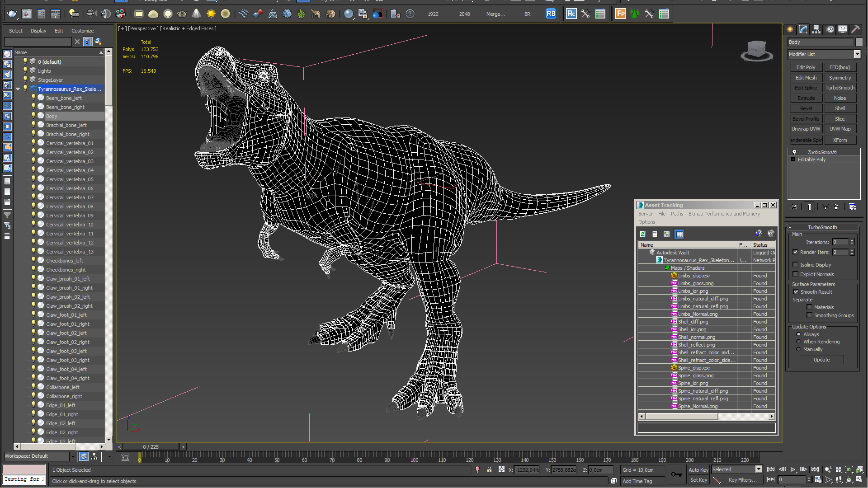Click Remove modifier trash icon
Image resolution: width=868 pixels, height=488 pixels.
pos(836,207)
